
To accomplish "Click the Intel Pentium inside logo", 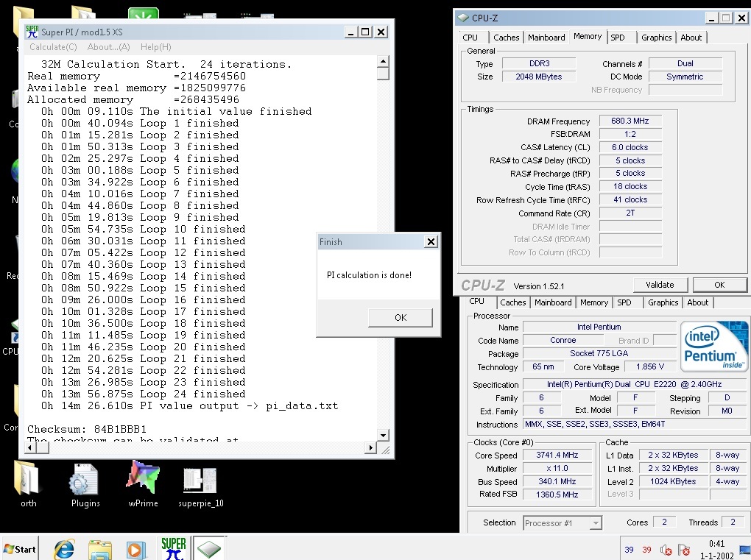I will tap(713, 347).
